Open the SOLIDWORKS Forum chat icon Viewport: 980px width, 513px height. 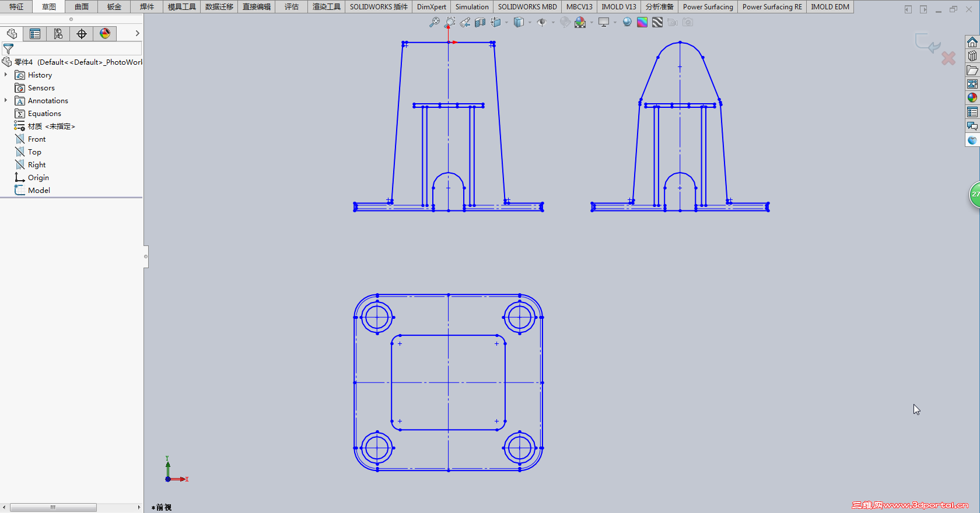click(x=972, y=126)
